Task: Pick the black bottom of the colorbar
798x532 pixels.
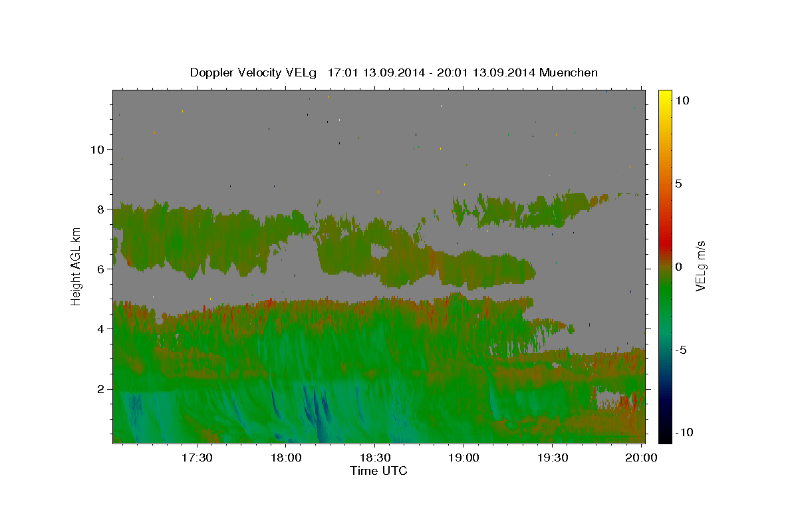Action: [665, 437]
